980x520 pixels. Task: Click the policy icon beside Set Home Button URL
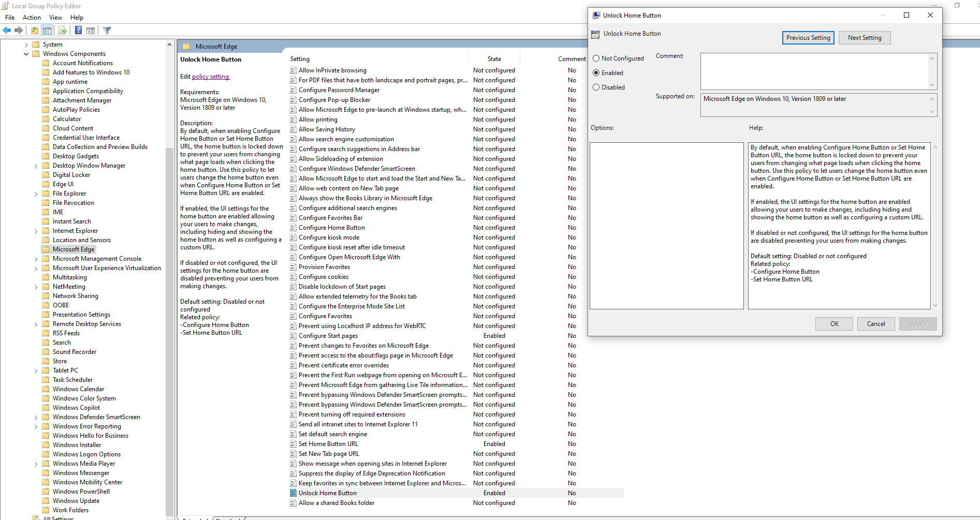(x=294, y=444)
